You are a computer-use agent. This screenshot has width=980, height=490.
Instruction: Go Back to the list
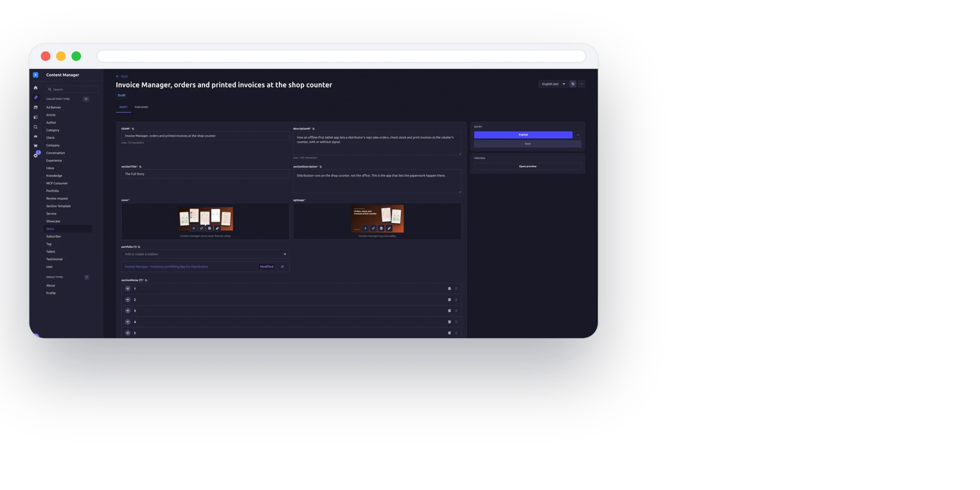click(122, 77)
